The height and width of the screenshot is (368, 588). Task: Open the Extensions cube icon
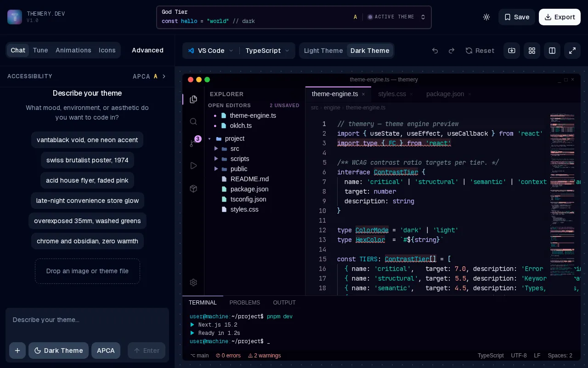coord(193,189)
